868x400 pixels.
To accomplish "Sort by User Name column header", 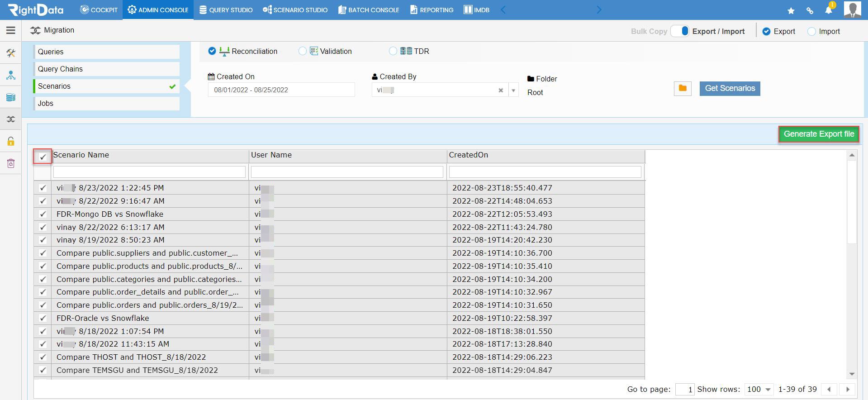I will [x=348, y=155].
